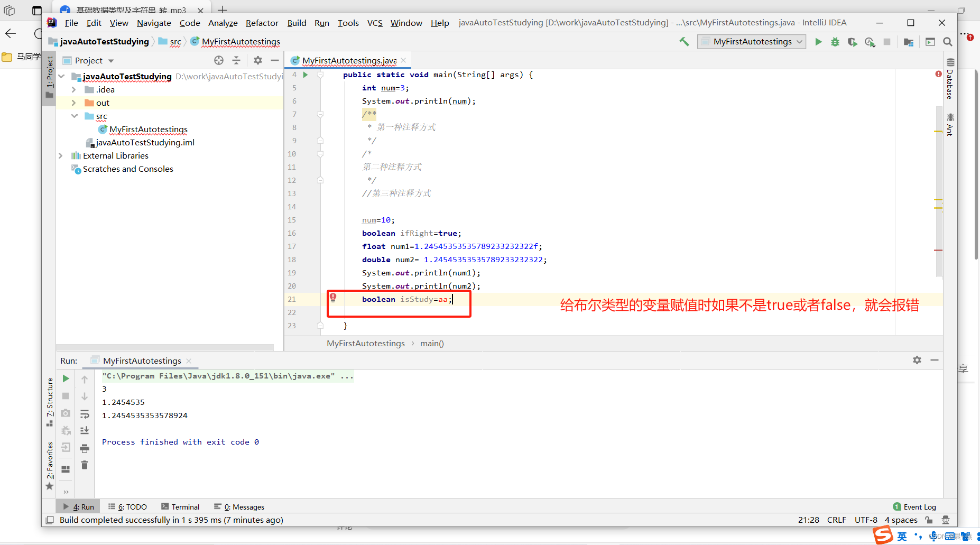Click the stop process toolbar icon

tap(887, 42)
